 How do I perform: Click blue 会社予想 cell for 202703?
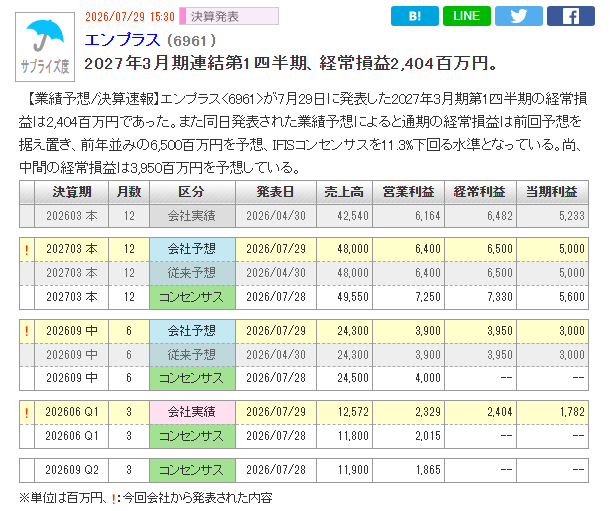(x=192, y=249)
